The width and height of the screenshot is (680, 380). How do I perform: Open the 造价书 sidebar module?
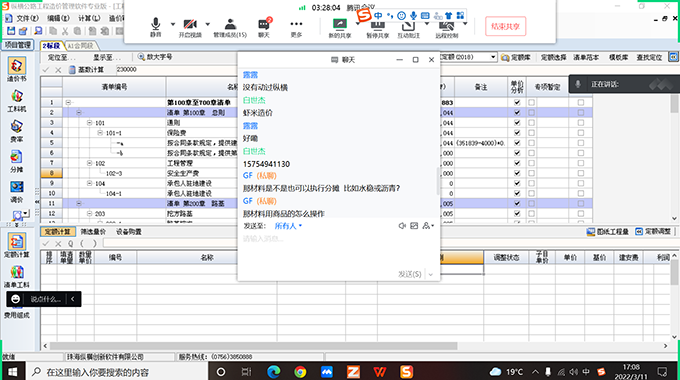tap(16, 69)
